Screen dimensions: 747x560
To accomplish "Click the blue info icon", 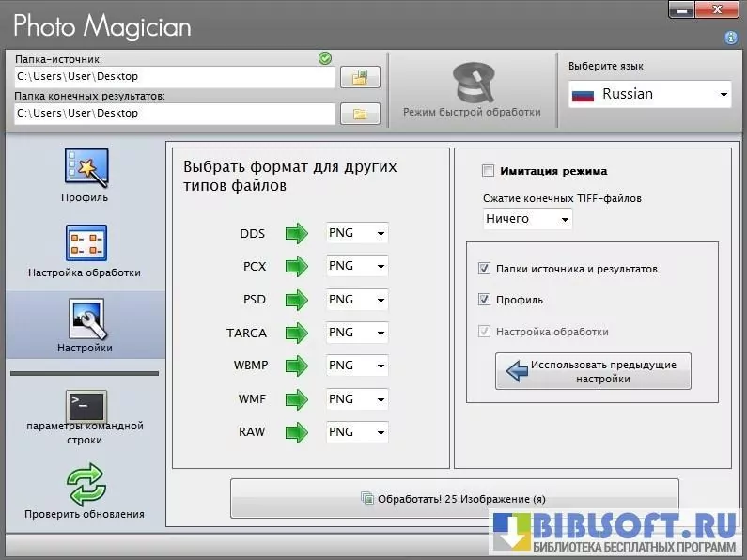I will (730, 38).
